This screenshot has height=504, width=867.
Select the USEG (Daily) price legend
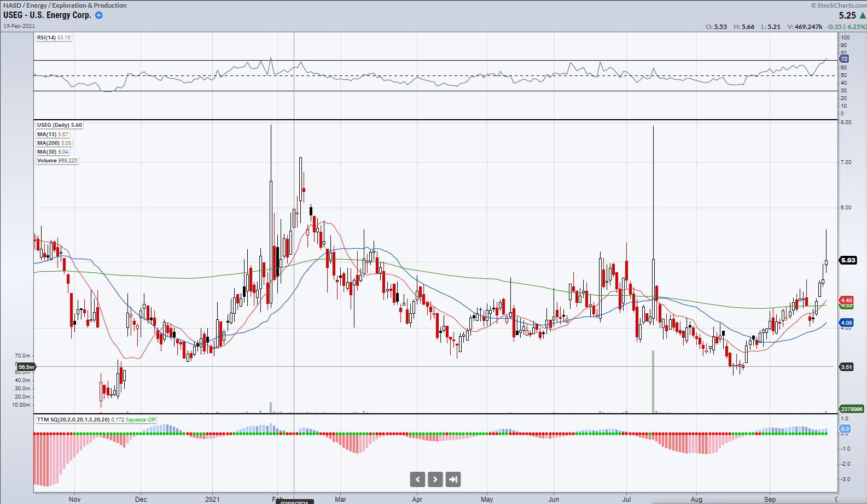(x=60, y=125)
